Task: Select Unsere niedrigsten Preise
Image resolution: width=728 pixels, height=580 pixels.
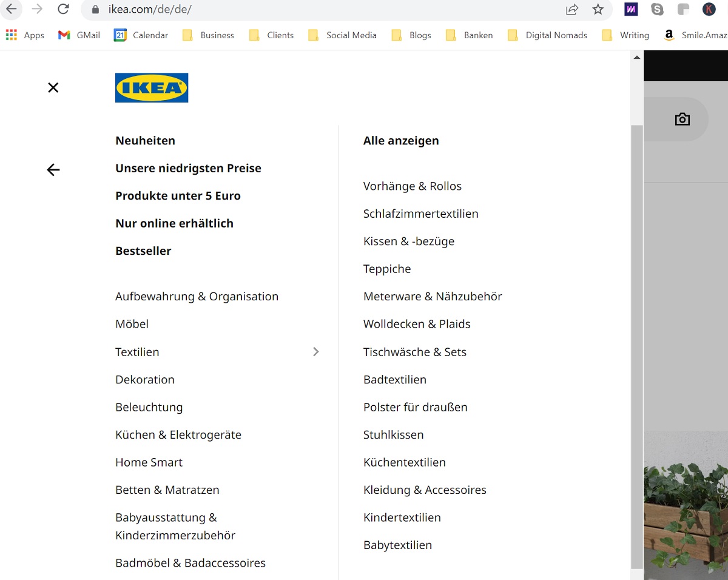Action: coord(188,168)
